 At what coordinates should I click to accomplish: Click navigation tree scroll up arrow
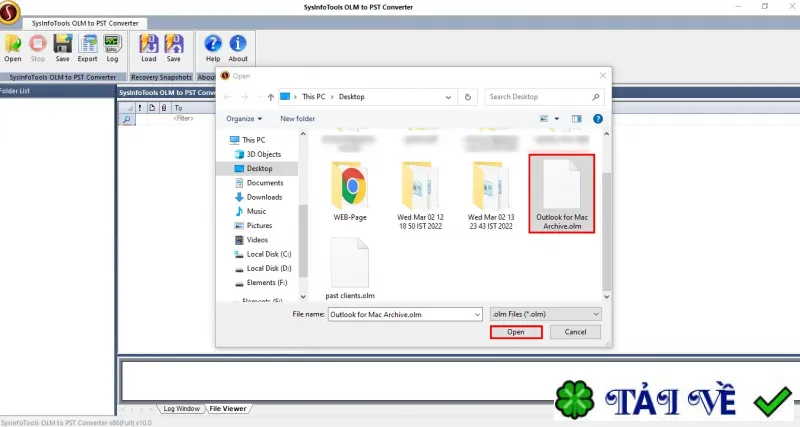303,134
